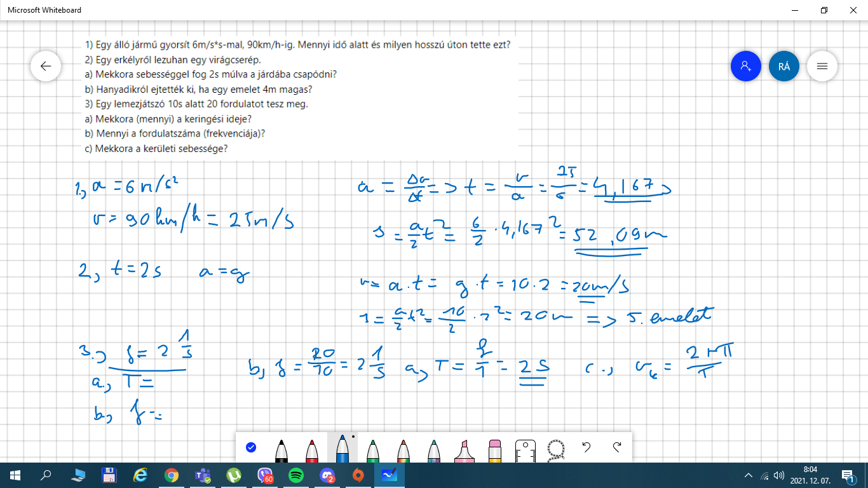Expand the system tray hidden icons

click(x=749, y=475)
